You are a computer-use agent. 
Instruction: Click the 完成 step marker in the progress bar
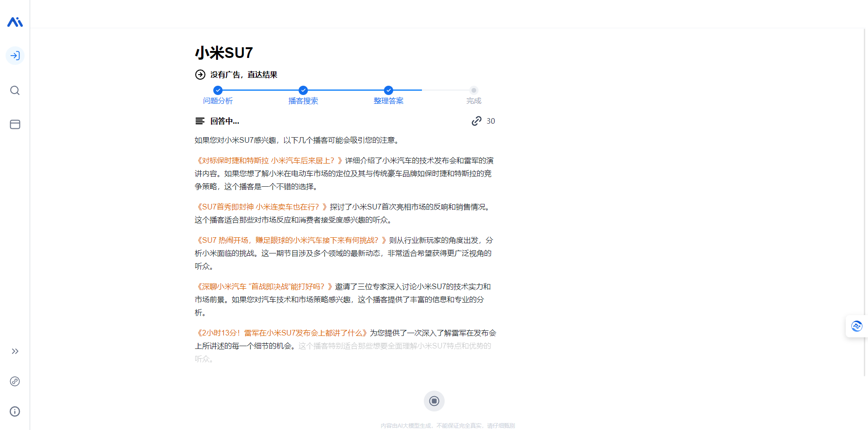(x=473, y=90)
